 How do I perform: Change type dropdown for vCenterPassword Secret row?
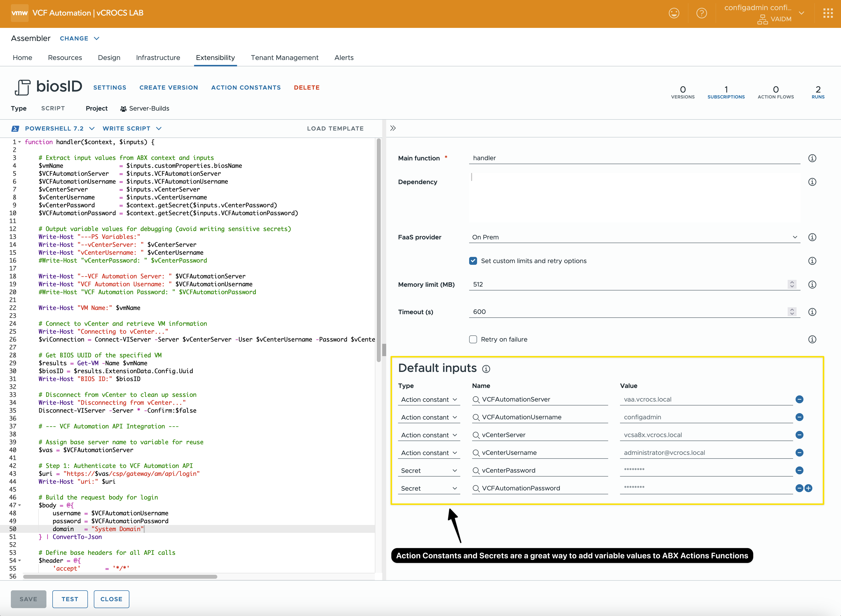pyautogui.click(x=429, y=471)
